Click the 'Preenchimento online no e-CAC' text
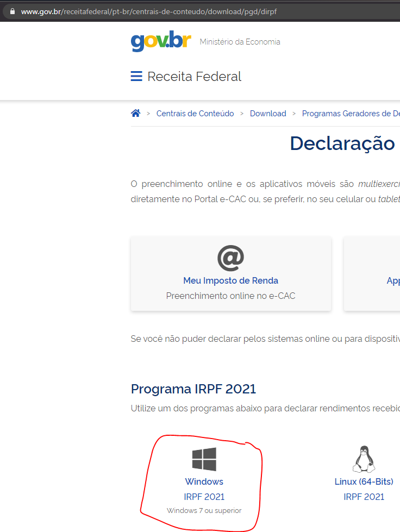Image resolution: width=400 pixels, height=532 pixels. click(x=231, y=296)
